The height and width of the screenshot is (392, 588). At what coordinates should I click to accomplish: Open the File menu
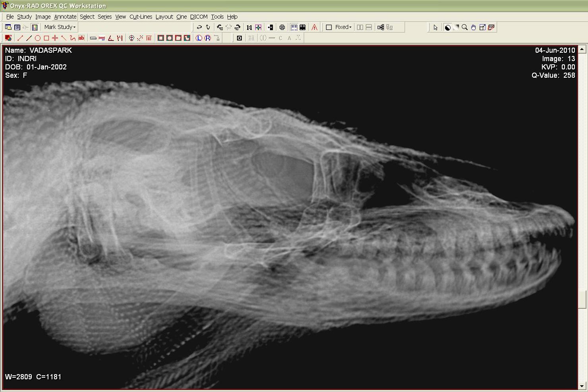10,17
